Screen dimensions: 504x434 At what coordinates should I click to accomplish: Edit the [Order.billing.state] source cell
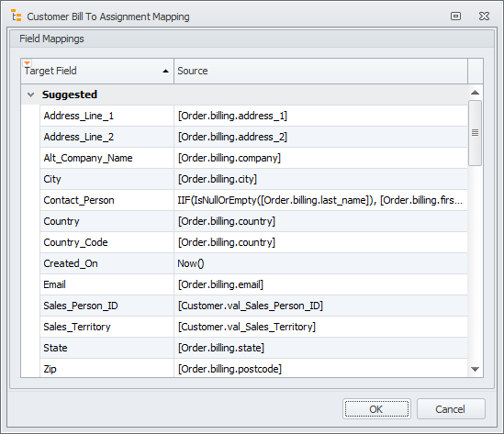click(x=320, y=348)
